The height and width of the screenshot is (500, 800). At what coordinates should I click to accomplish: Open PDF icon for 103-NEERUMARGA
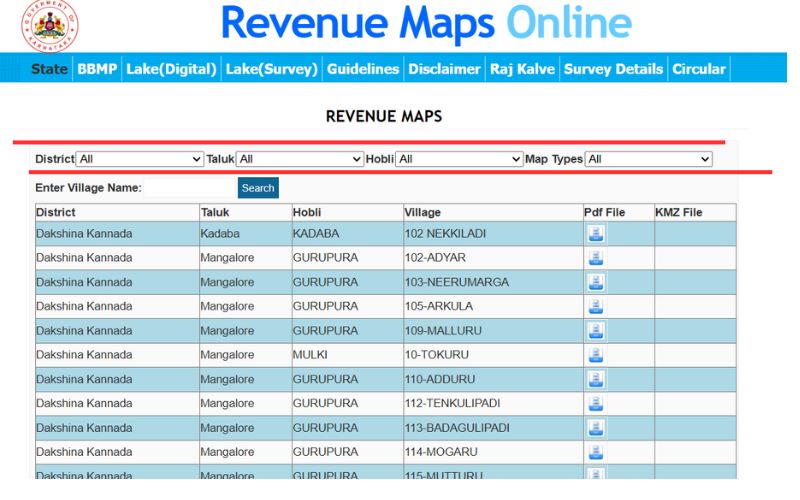[x=595, y=282]
